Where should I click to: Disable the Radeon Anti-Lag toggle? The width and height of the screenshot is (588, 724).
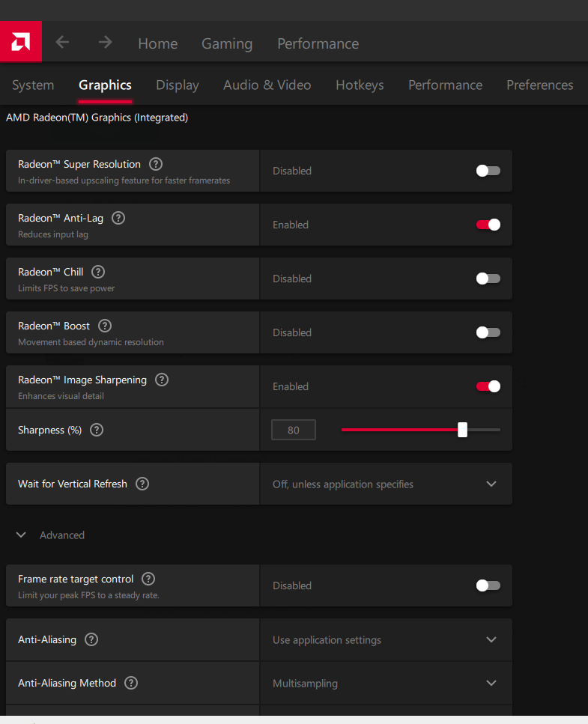488,225
